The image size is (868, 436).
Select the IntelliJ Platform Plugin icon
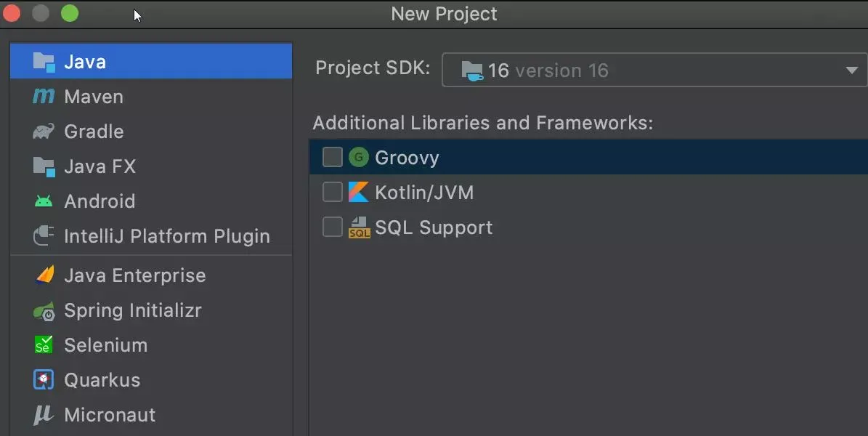click(43, 235)
